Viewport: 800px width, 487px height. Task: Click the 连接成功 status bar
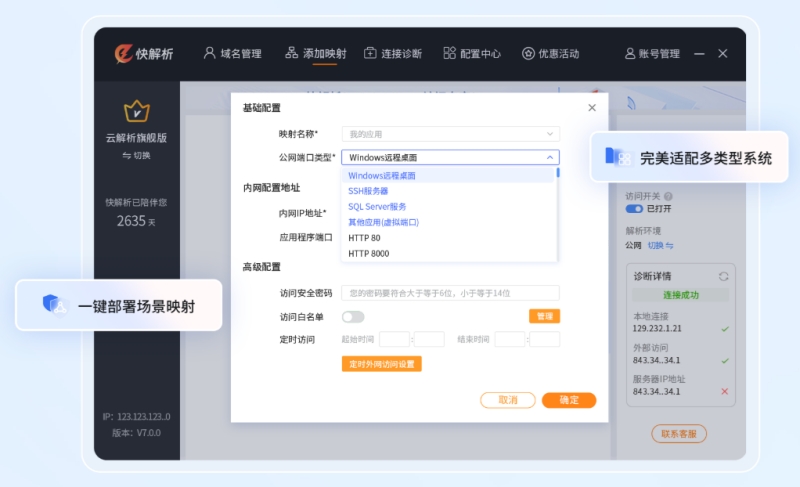pyautogui.click(x=681, y=295)
